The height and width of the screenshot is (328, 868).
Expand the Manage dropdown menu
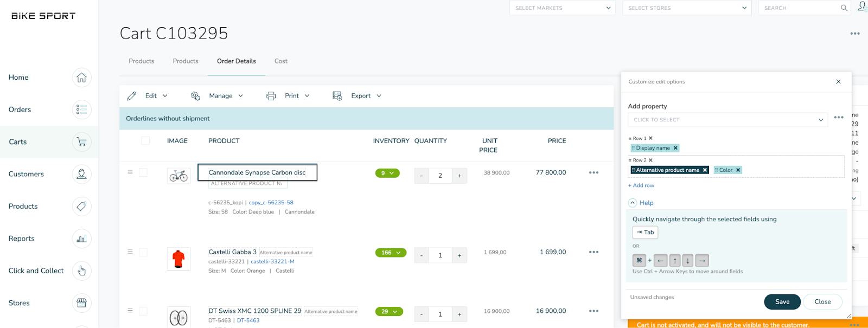241,96
